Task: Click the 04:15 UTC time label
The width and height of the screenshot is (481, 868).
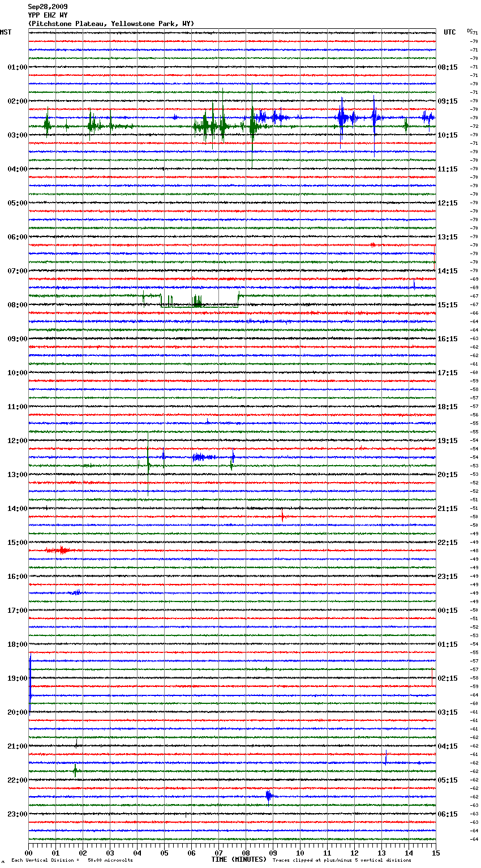Action: point(448,746)
